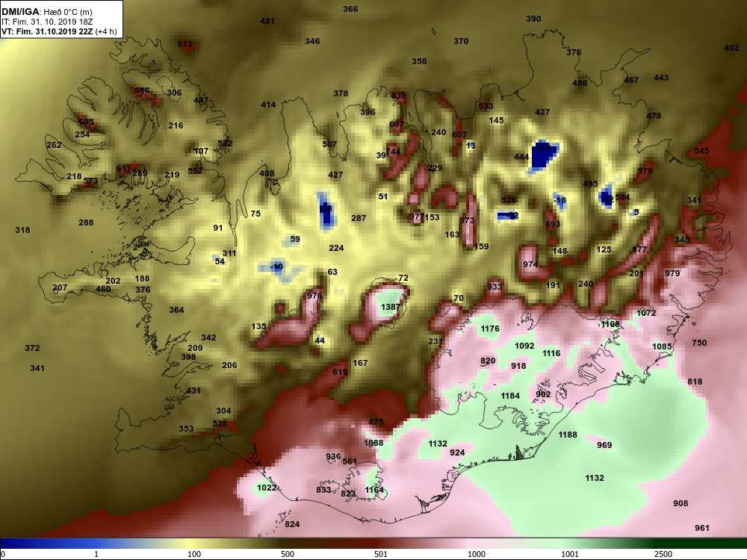Click the map value '1188'
747x560 pixels.
click(568, 435)
